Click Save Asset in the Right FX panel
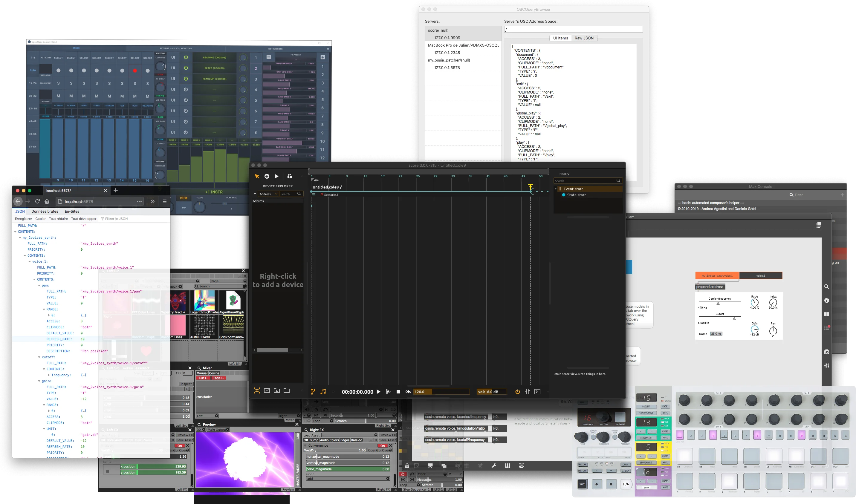The width and height of the screenshot is (856, 504). [x=387, y=440]
